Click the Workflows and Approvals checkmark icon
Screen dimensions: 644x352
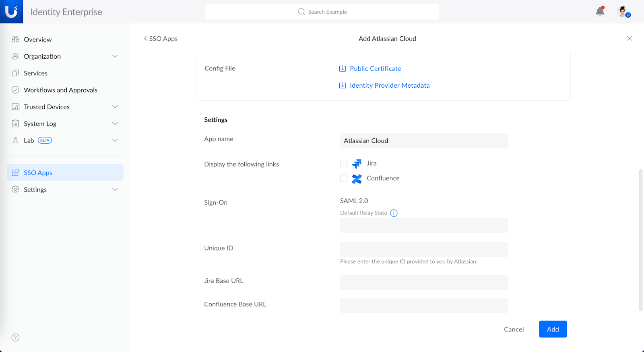15,90
